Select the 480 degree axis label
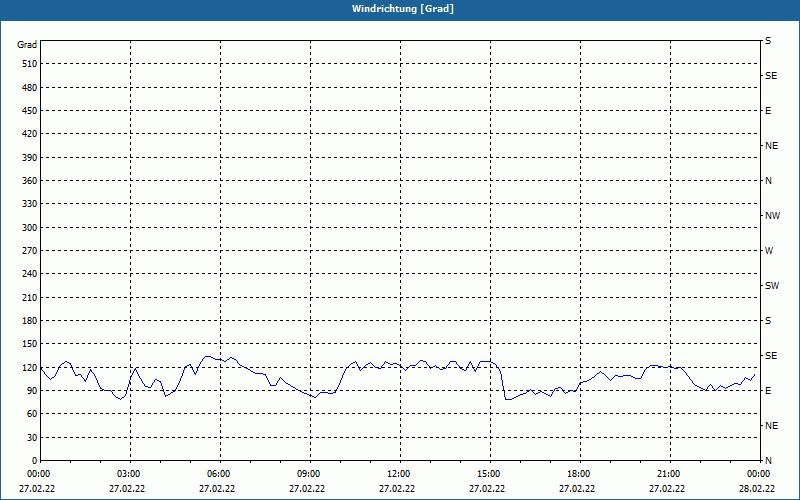The image size is (800, 500). click(30, 87)
